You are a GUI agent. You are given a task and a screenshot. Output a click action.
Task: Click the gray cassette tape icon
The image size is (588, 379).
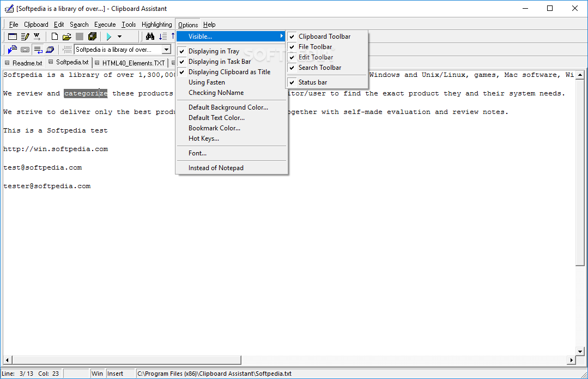click(x=25, y=50)
